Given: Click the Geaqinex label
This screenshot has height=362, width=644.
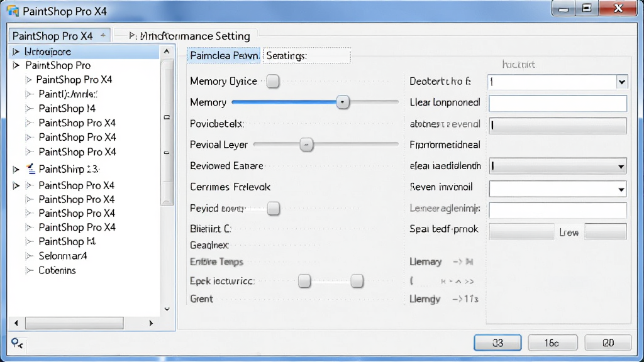Looking at the screenshot, I should (x=209, y=246).
